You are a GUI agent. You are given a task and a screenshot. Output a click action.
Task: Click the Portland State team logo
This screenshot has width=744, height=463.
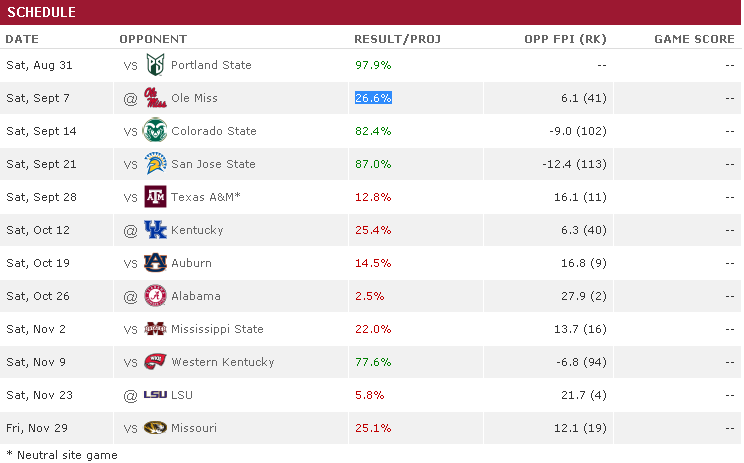(155, 65)
